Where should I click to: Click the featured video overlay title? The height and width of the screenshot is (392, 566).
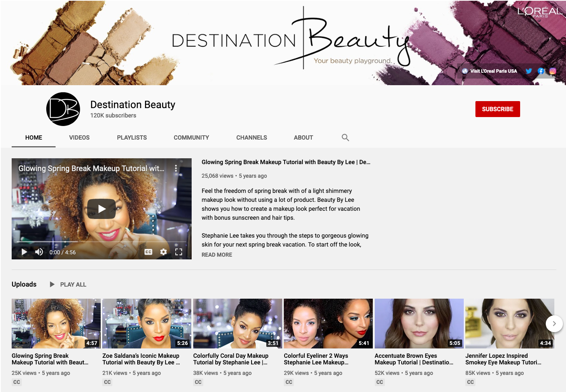91,168
